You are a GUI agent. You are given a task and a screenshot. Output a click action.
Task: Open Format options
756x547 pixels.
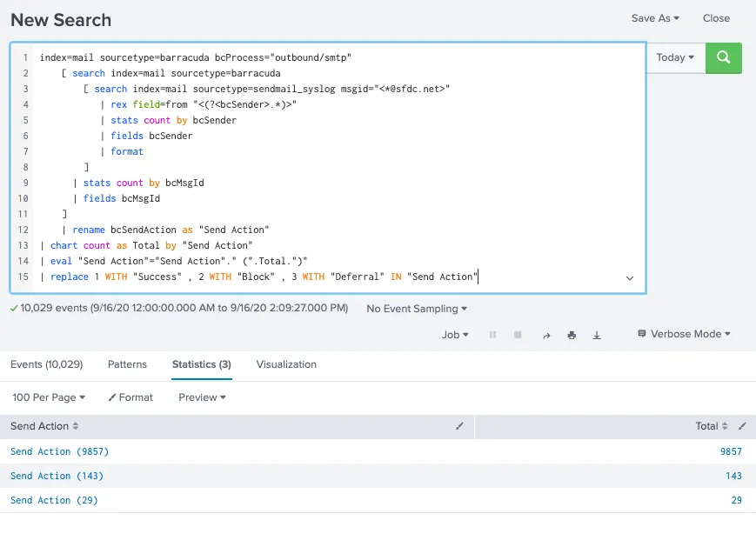tap(130, 397)
